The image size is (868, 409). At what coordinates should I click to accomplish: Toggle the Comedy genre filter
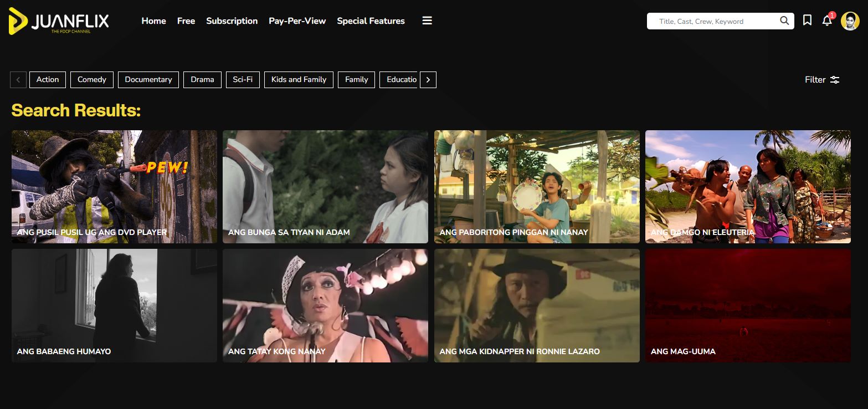tap(91, 79)
